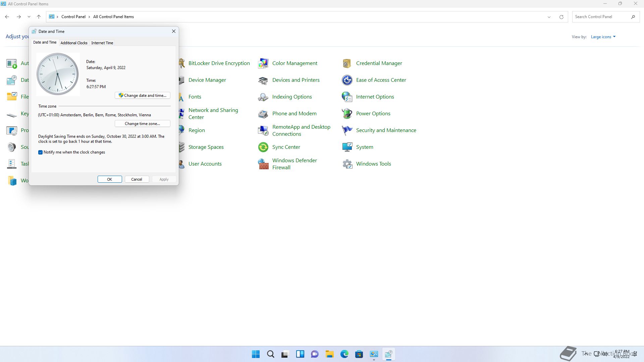
Task: Switch to the Internet Time tab
Action: click(x=102, y=43)
